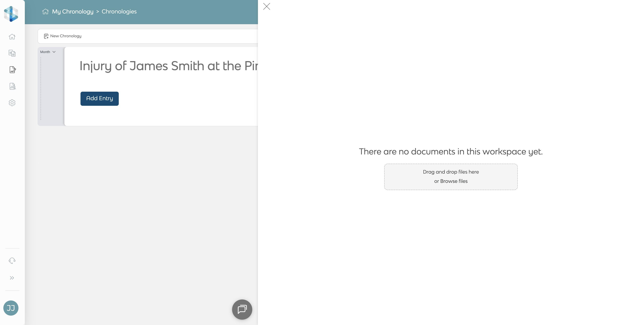Select the Chronologies breadcrumb
This screenshot has width=644, height=325.
click(x=119, y=12)
